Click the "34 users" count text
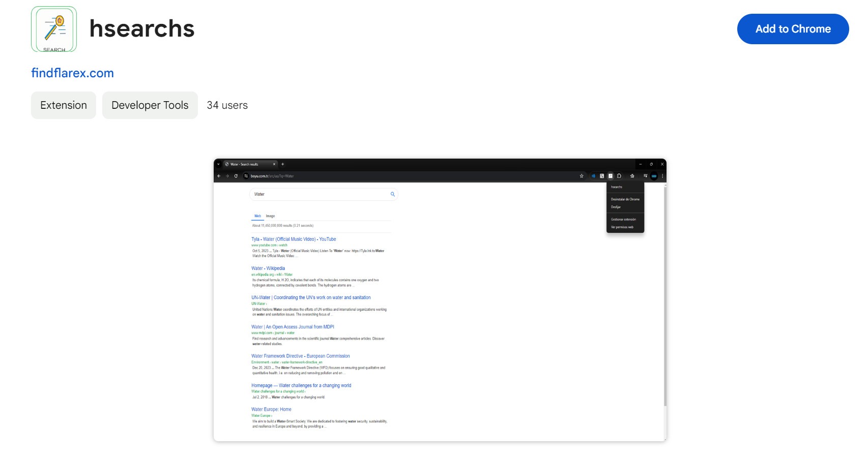This screenshot has width=868, height=457. 227,105
